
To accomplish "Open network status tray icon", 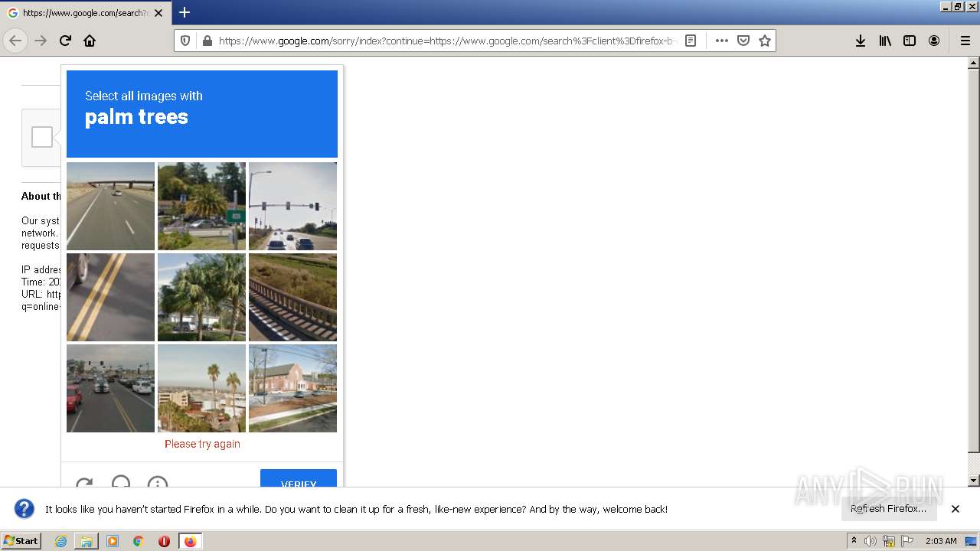I will [889, 541].
